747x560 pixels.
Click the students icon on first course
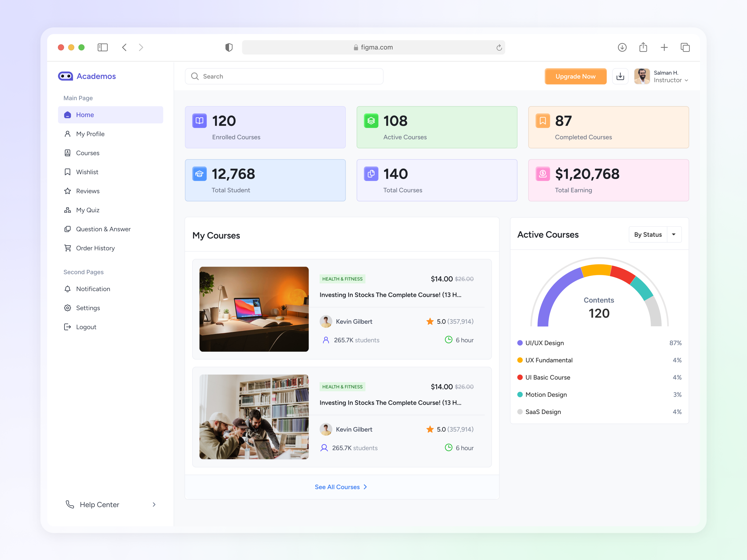[x=326, y=340]
